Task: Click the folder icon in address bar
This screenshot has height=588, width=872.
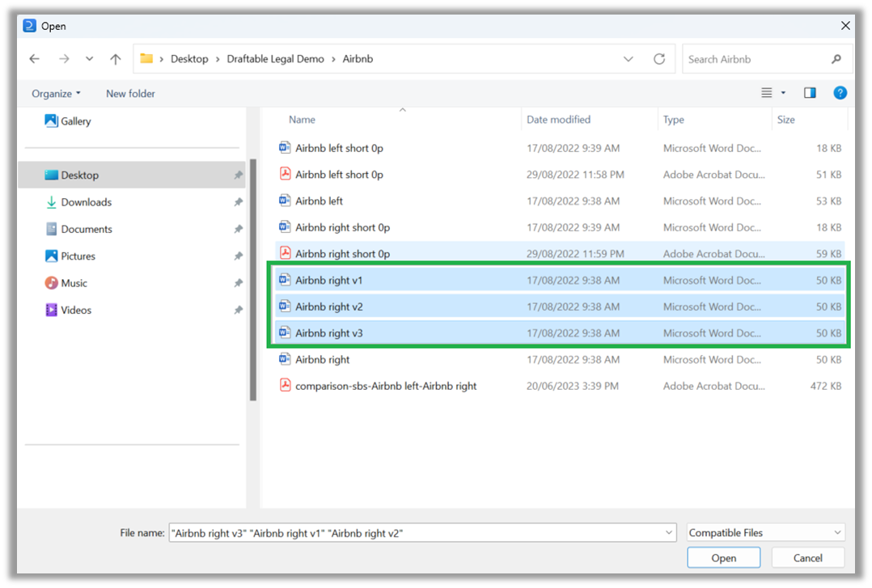Action: tap(146, 58)
